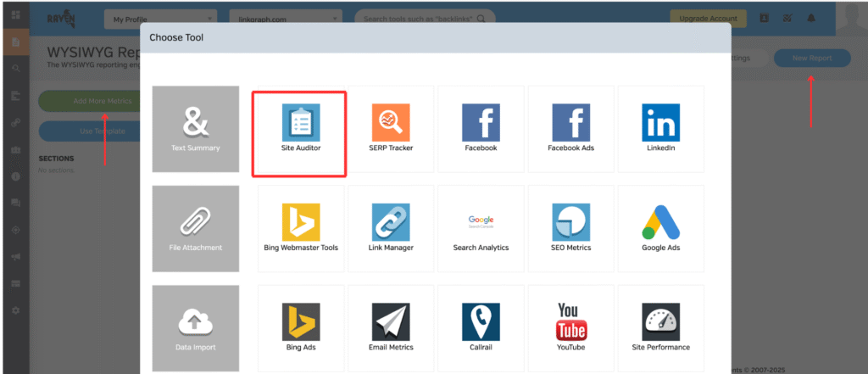Click the New Report button
This screenshot has height=374, width=868.
pos(812,58)
